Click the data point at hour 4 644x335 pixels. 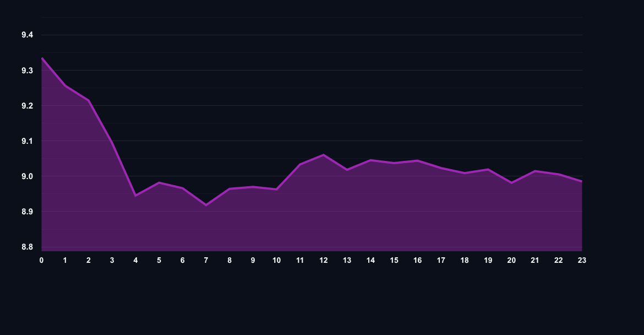(x=135, y=195)
